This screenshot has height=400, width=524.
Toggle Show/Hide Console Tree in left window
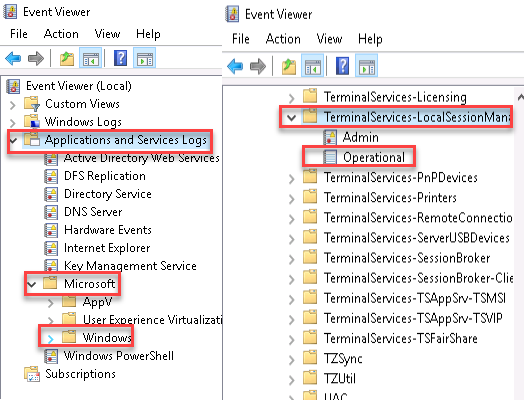91,58
